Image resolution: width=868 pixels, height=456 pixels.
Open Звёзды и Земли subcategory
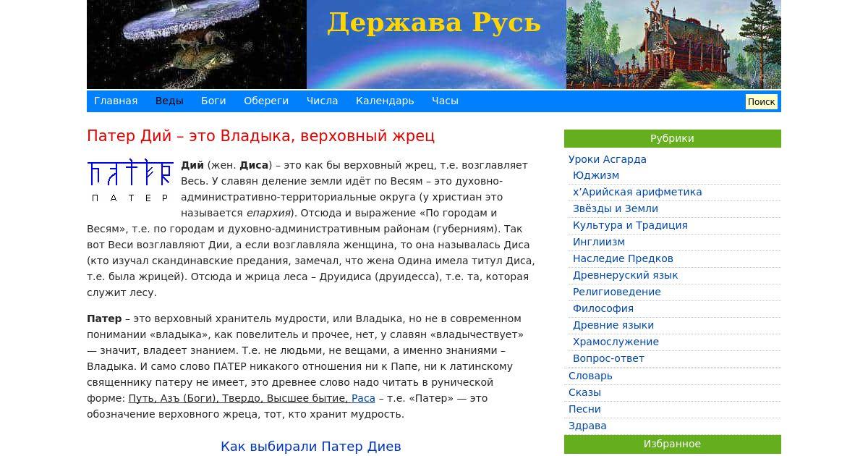(616, 208)
